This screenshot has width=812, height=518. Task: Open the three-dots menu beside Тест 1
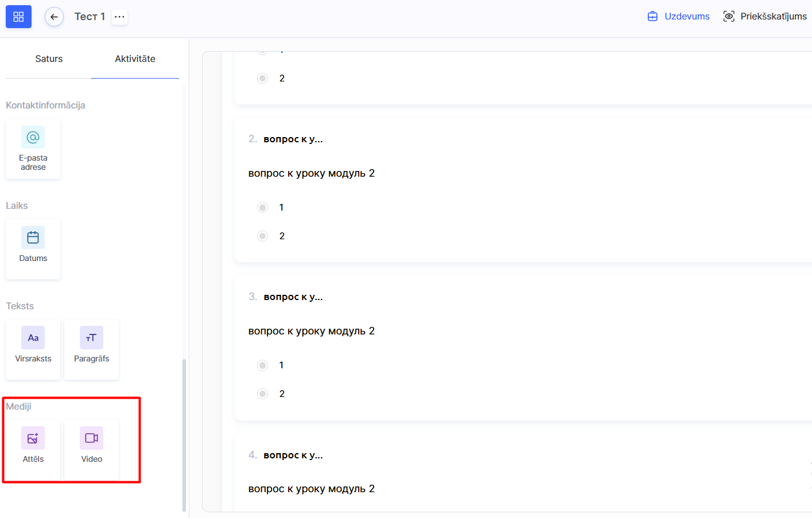click(119, 17)
